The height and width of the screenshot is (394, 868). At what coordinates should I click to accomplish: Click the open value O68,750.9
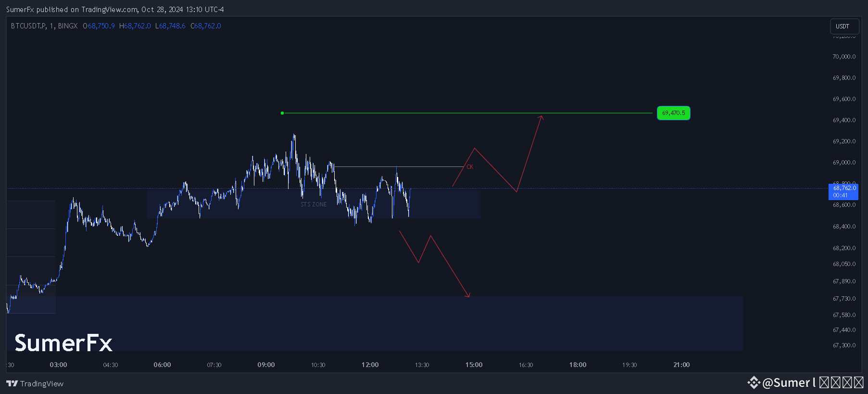99,26
